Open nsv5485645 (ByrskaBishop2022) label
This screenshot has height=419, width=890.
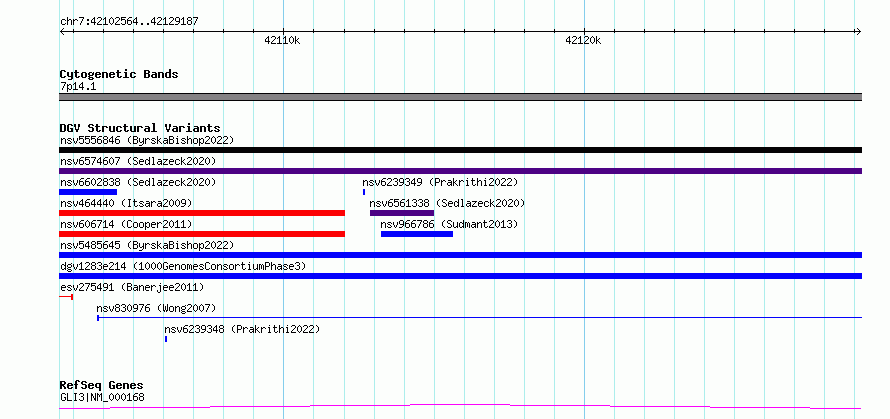[x=146, y=245]
